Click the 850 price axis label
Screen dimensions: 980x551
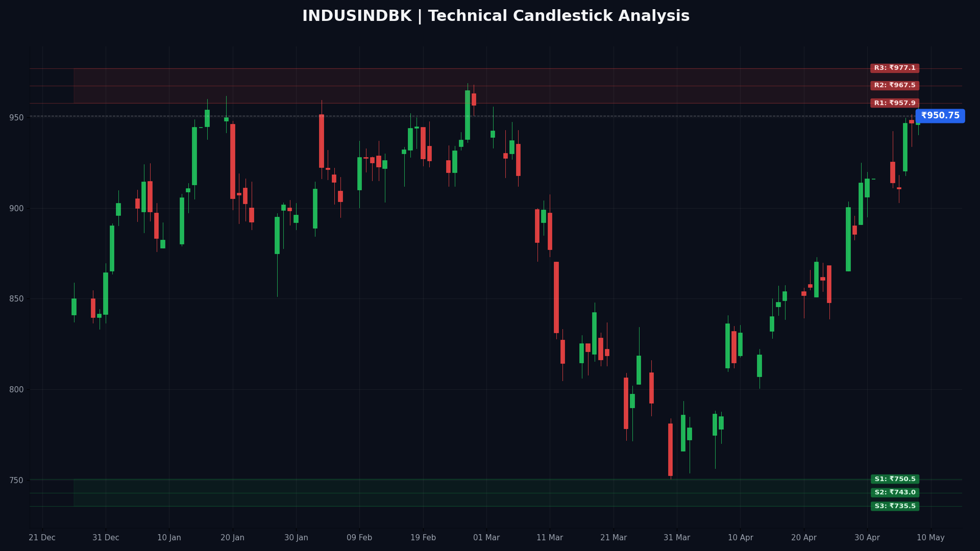point(16,299)
